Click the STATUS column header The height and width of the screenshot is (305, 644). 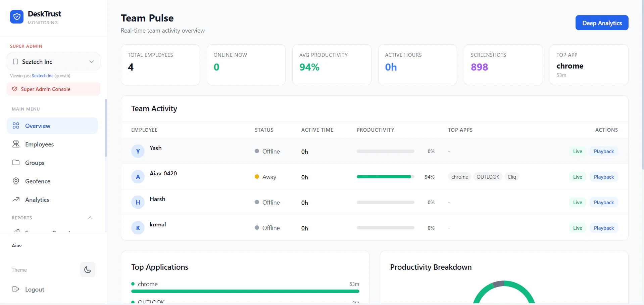(x=264, y=130)
